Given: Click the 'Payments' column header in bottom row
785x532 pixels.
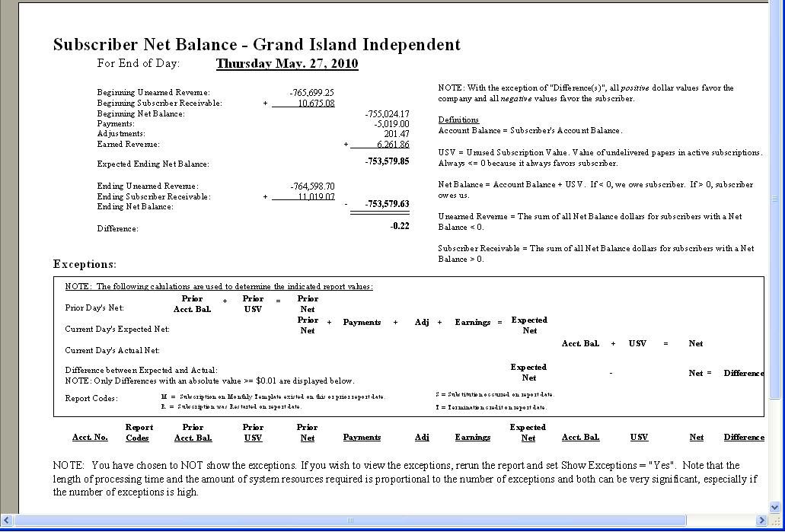Looking at the screenshot, I should coord(362,438).
